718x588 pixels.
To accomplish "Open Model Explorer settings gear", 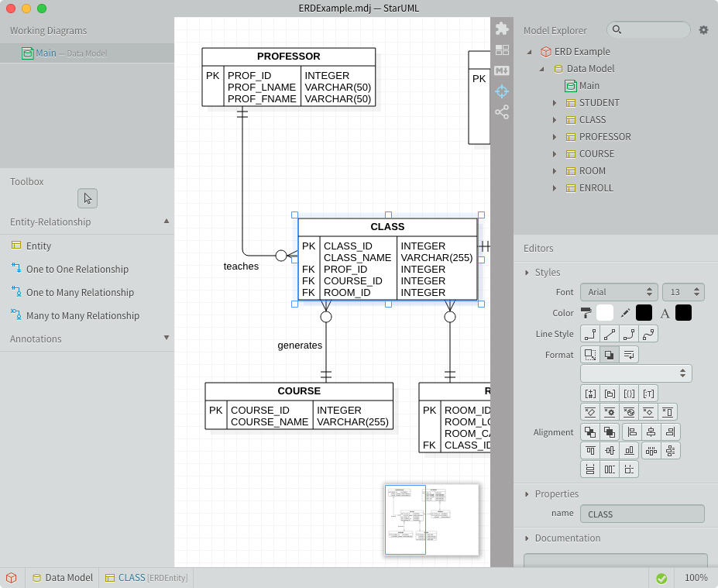I will [x=703, y=30].
